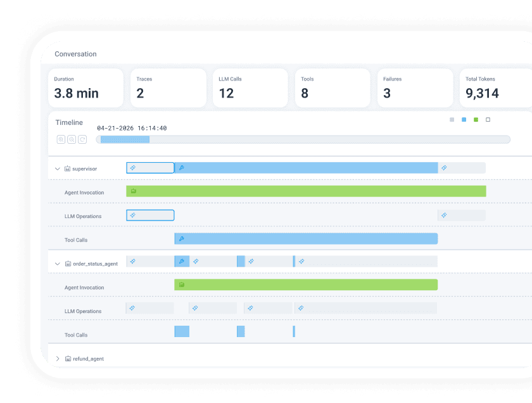Image resolution: width=532 pixels, height=403 pixels.
Task: Click Tool Calls label under order_status_agent
Action: point(76,335)
